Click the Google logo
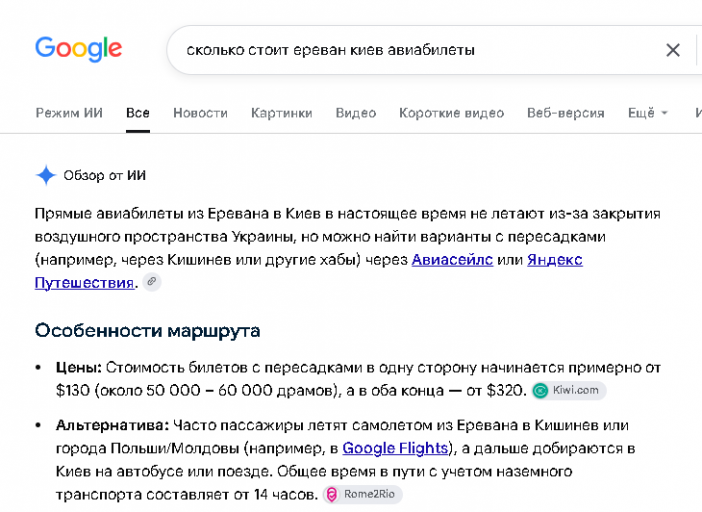The width and height of the screenshot is (702, 512). (x=78, y=48)
